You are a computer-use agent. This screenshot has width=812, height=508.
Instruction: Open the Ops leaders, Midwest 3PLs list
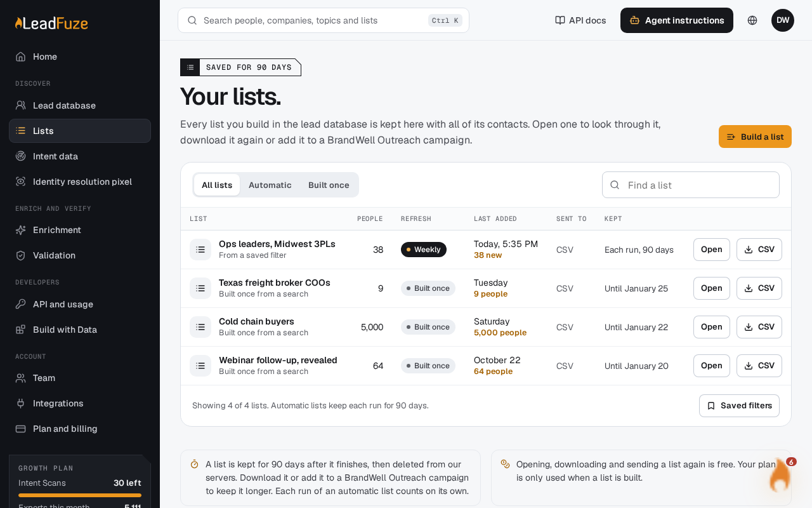click(x=712, y=250)
